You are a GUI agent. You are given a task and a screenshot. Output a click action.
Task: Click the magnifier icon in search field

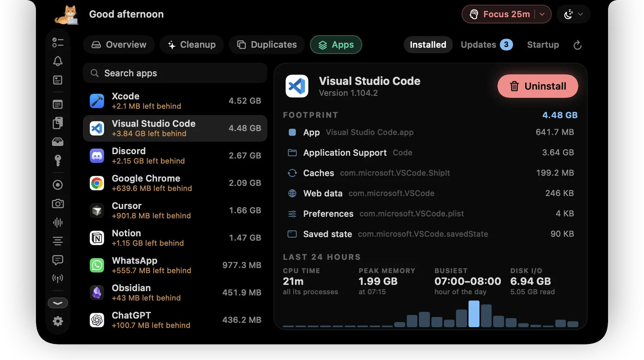point(95,73)
